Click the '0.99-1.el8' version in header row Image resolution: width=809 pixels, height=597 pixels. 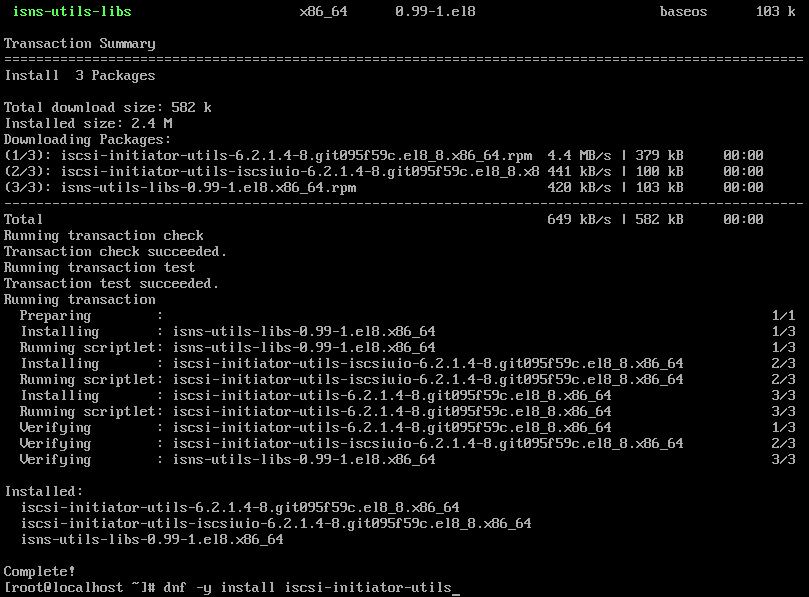(x=435, y=11)
